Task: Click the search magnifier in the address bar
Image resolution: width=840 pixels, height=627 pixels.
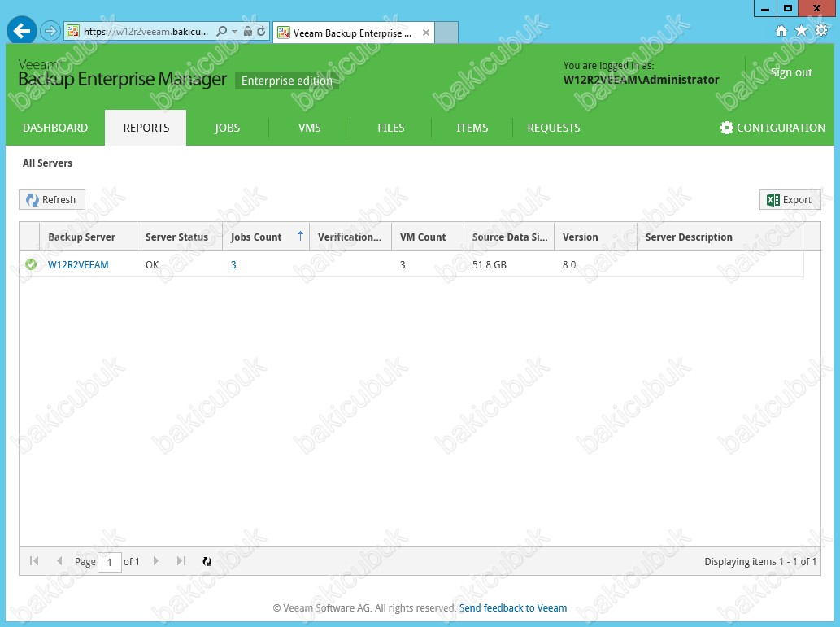Action: pos(221,32)
